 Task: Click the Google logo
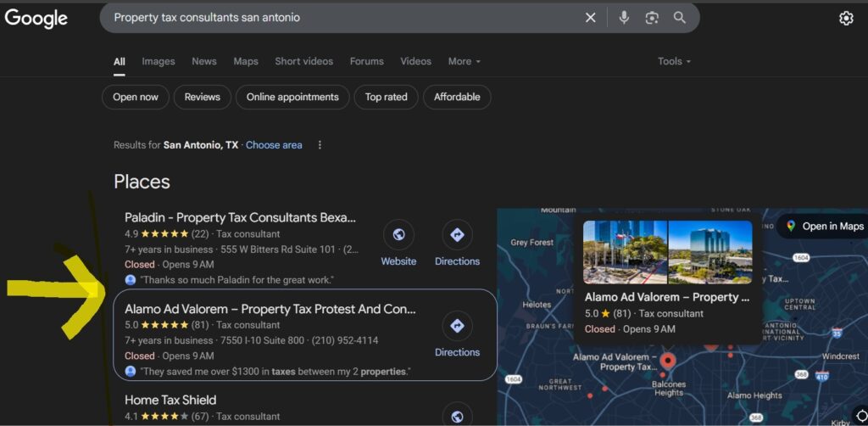click(36, 19)
